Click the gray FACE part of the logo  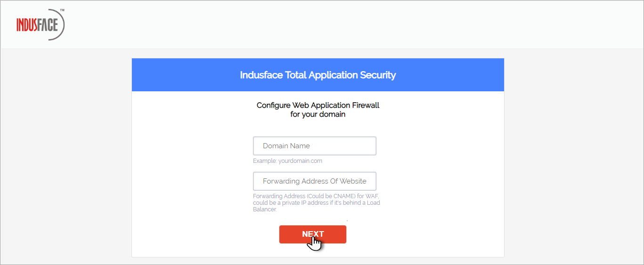(48, 24)
